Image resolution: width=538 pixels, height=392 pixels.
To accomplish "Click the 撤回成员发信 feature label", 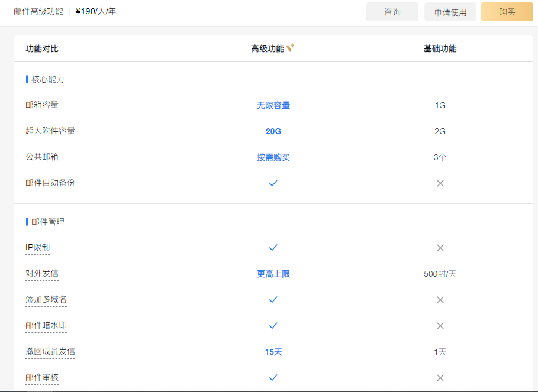I will tap(50, 352).
